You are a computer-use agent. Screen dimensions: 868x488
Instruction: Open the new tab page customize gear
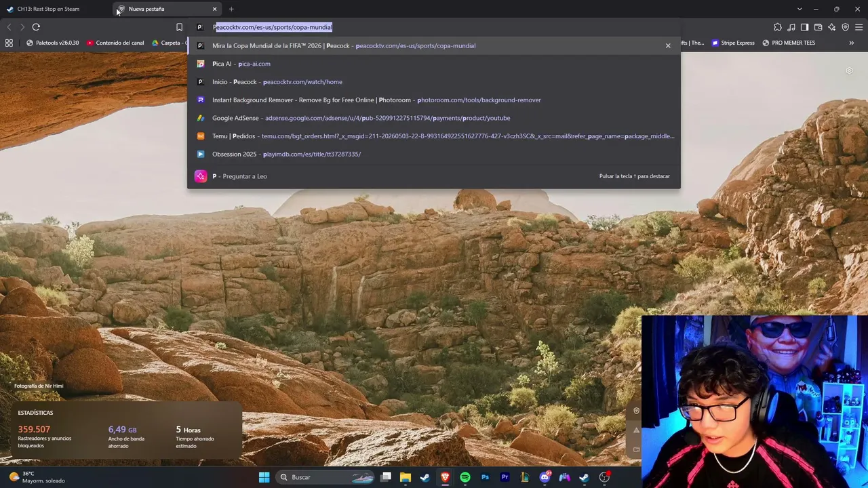point(850,70)
